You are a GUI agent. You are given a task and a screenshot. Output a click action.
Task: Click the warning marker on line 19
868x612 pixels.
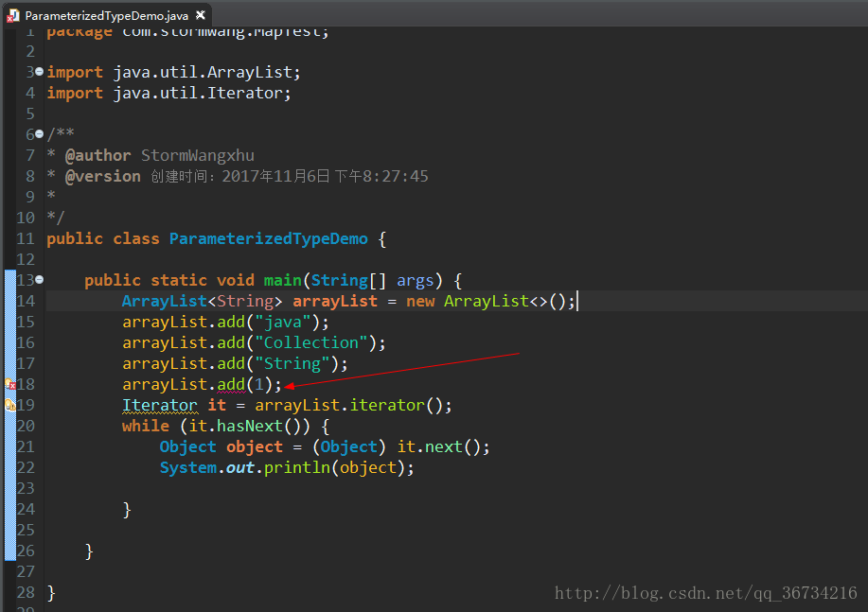[x=10, y=405]
